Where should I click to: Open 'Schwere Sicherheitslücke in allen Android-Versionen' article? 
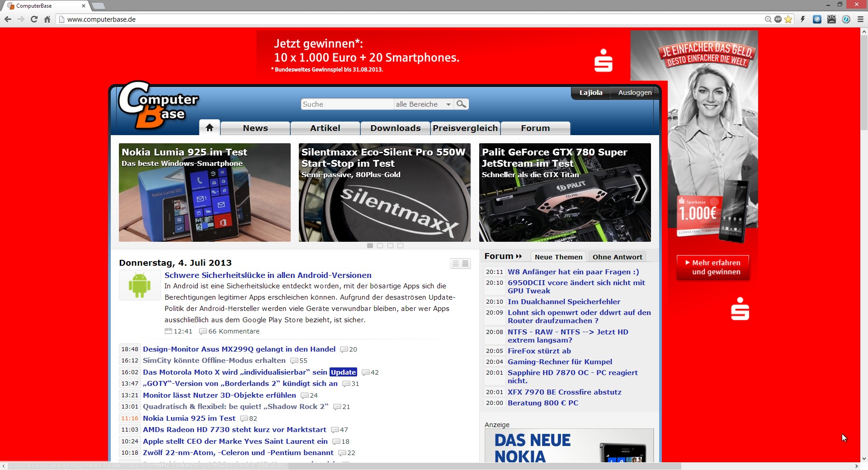point(268,275)
